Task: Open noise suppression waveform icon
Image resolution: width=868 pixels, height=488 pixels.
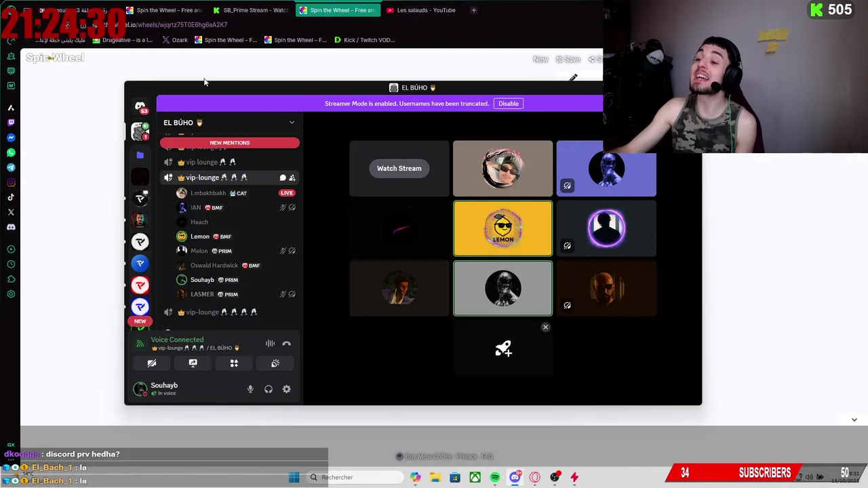Action: [x=270, y=344]
